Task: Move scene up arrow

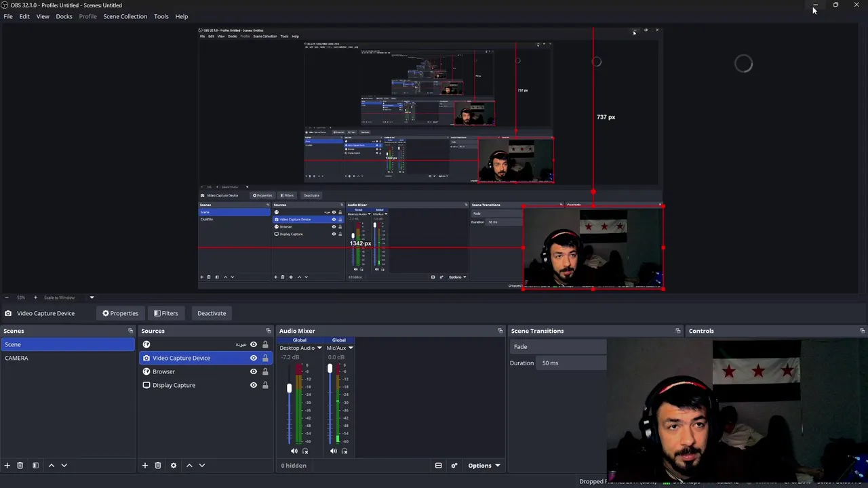Action: point(51,466)
